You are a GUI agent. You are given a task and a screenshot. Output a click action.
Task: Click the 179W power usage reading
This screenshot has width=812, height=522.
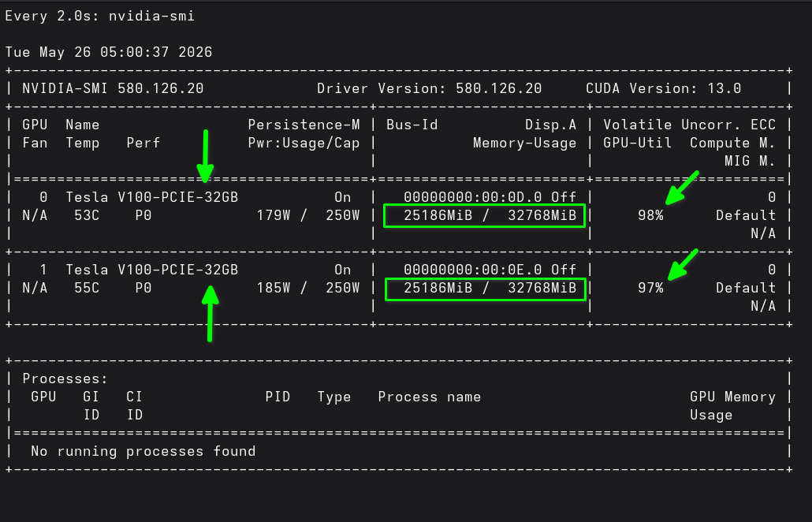[274, 215]
